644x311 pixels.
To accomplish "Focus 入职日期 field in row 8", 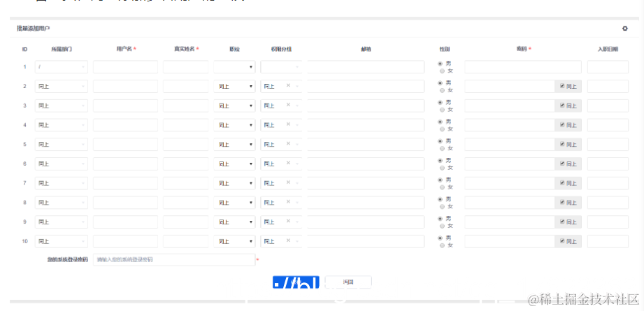I will 608,202.
